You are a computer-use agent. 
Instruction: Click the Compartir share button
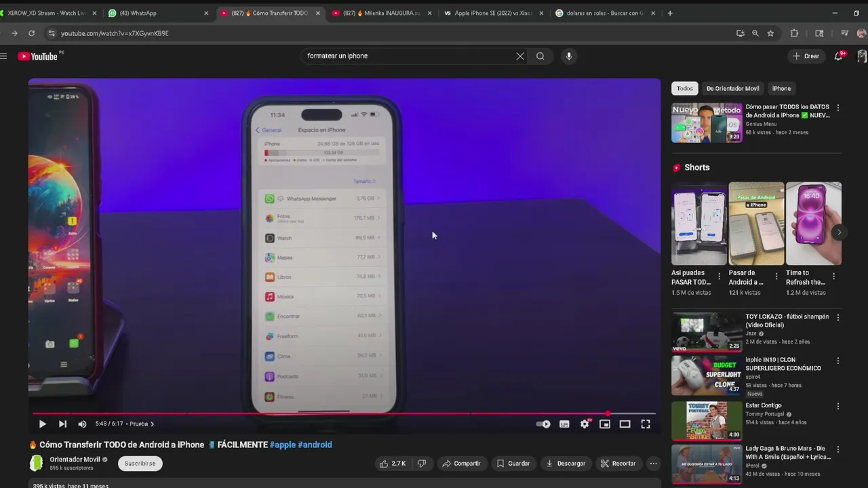[461, 464]
